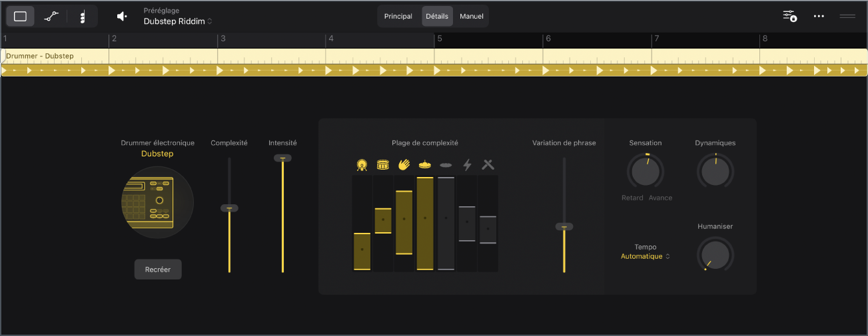The height and width of the screenshot is (336, 868).
Task: Click bar 6 on the ruler
Action: (x=548, y=39)
